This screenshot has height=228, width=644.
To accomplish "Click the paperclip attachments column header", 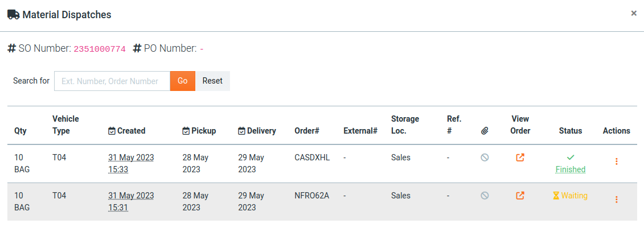I will click(485, 131).
